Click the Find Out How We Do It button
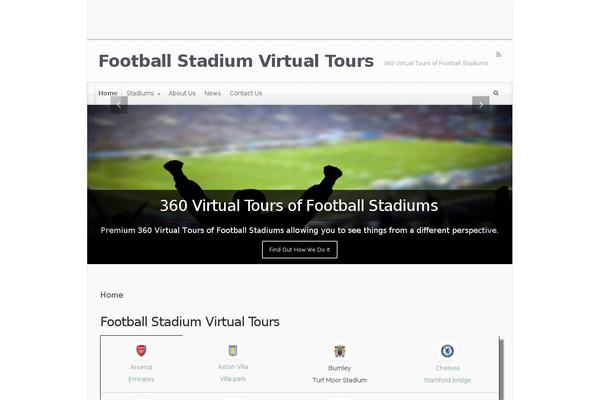The height and width of the screenshot is (400, 600). (300, 250)
